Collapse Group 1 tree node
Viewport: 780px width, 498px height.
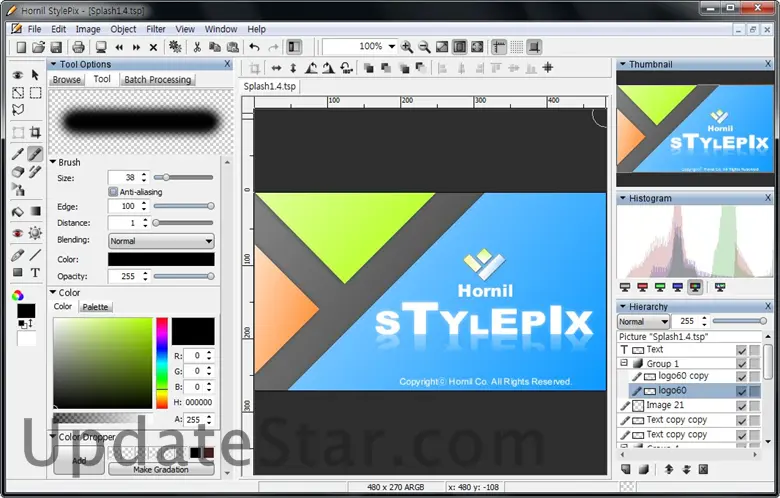click(624, 363)
